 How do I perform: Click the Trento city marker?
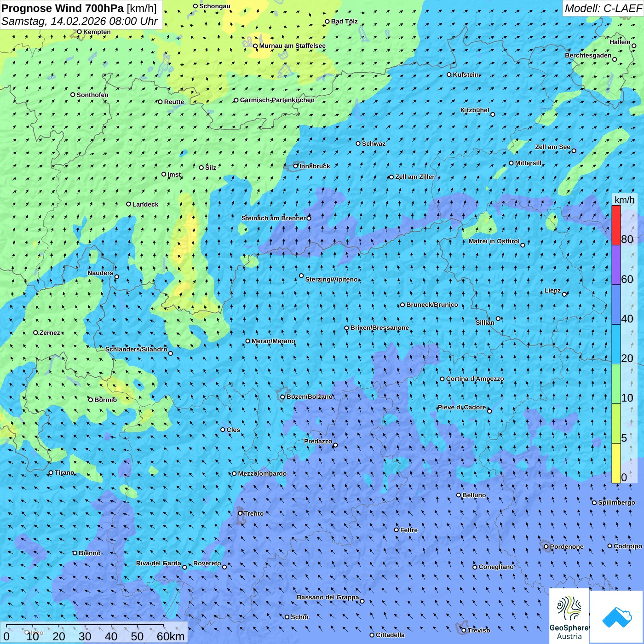point(240,513)
